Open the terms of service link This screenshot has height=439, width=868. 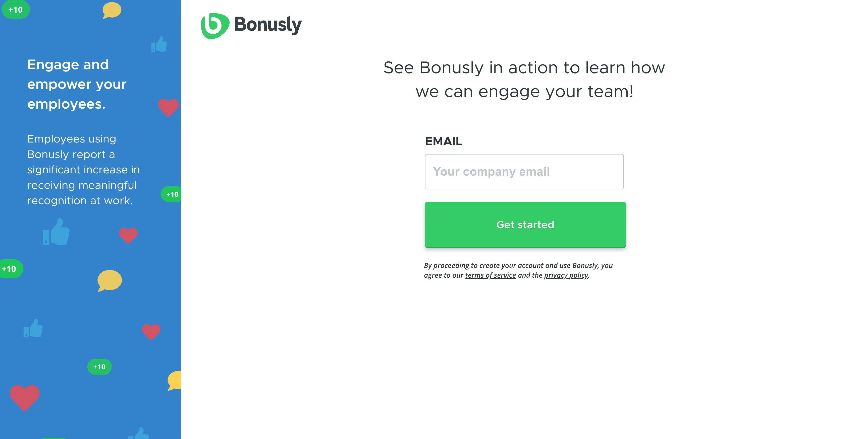point(490,275)
